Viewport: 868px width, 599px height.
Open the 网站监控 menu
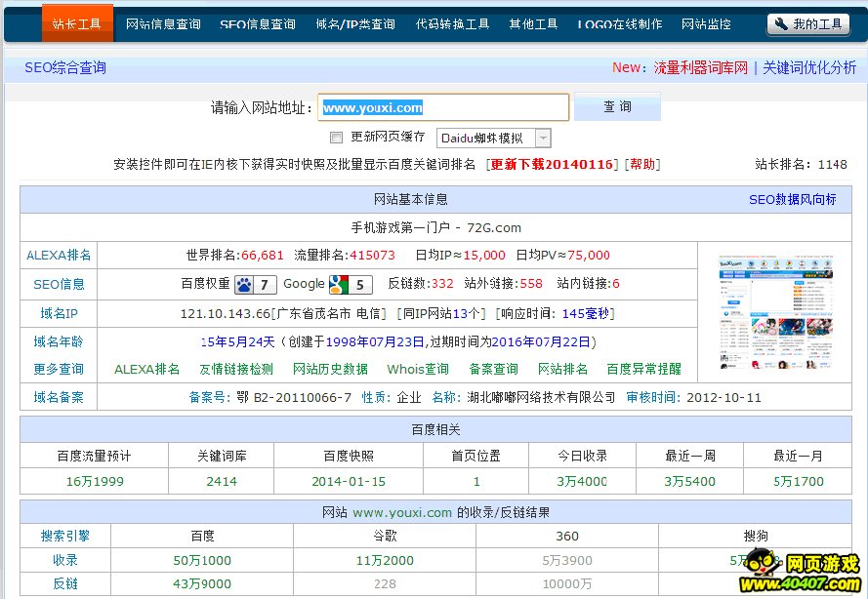[x=706, y=24]
